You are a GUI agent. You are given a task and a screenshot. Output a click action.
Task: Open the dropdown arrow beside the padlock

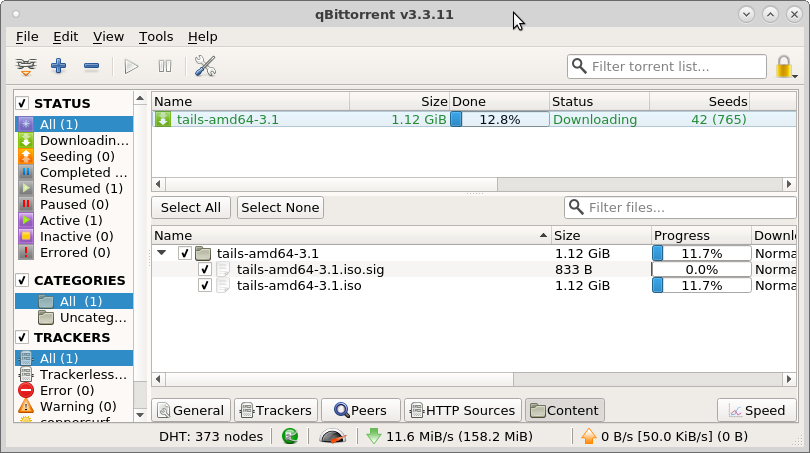(x=796, y=75)
